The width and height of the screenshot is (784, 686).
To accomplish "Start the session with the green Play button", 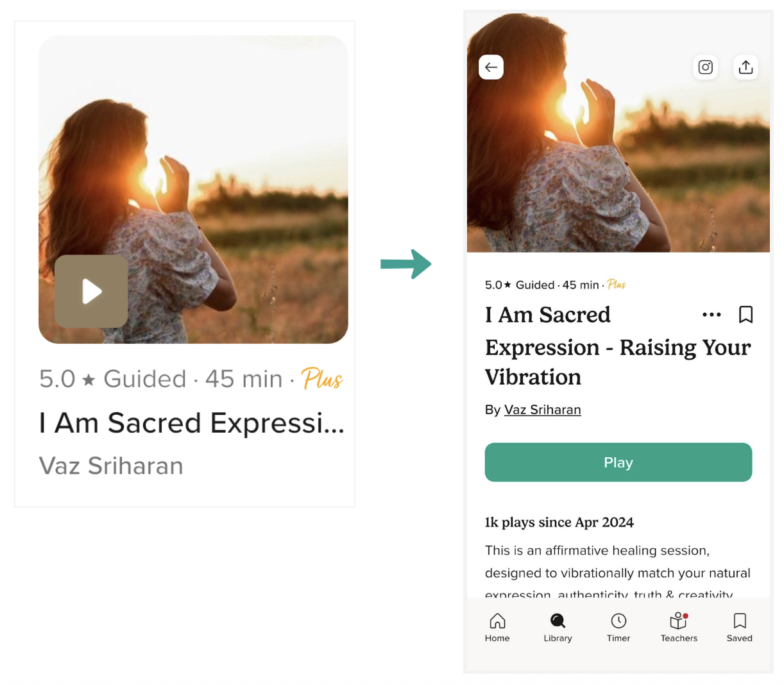I will pyautogui.click(x=618, y=462).
